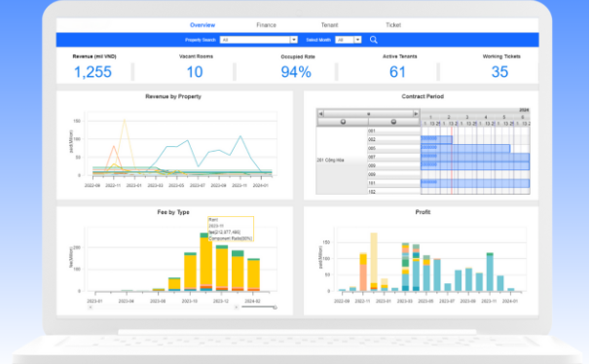
Task: Click the salmon bar at 2022-11 in Profit chart
Action: pos(363,277)
